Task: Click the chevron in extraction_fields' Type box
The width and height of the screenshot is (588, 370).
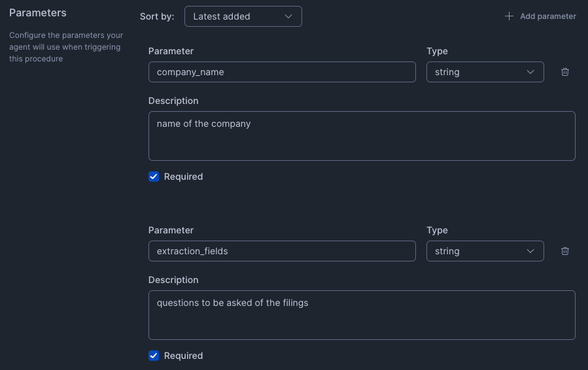Action: tap(530, 251)
